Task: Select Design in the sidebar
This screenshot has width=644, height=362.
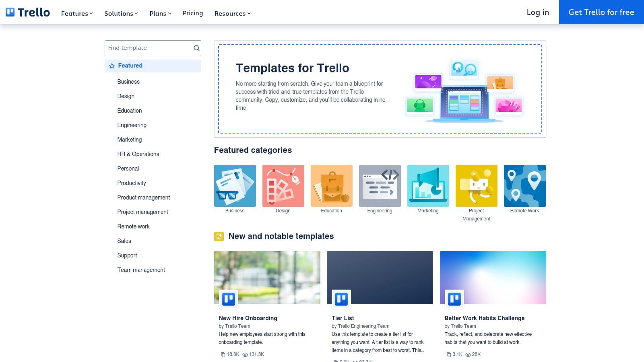Action: [x=126, y=96]
